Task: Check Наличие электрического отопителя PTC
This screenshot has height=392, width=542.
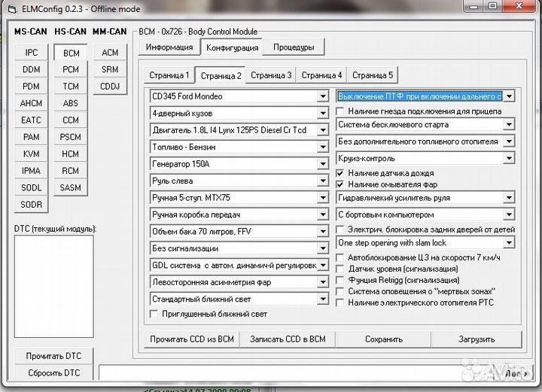Action: [341, 302]
